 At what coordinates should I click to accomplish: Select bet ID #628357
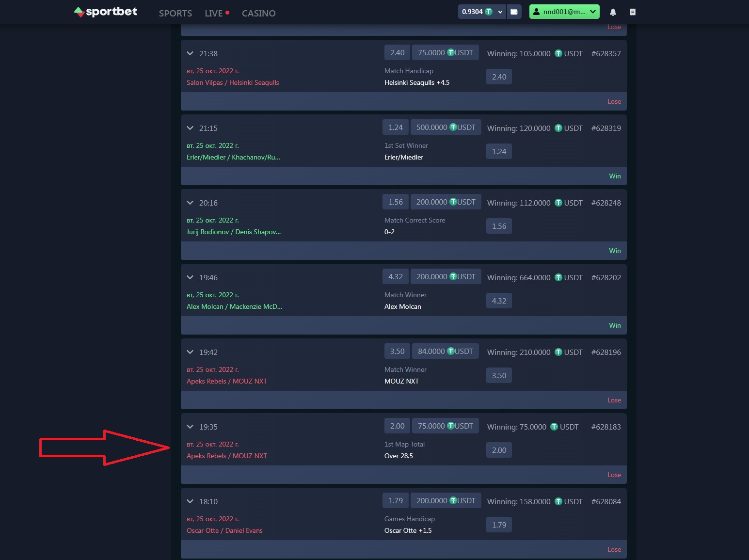[x=606, y=53]
